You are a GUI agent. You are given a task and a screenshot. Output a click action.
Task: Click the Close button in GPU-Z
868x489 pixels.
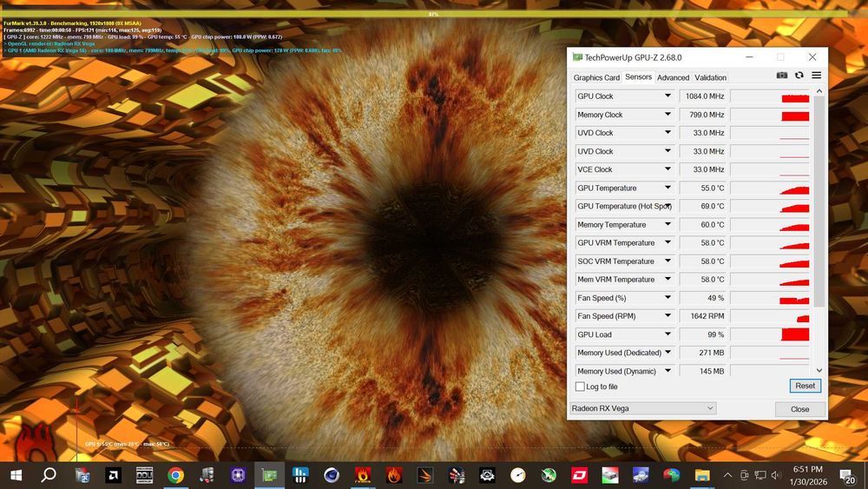pyautogui.click(x=799, y=409)
